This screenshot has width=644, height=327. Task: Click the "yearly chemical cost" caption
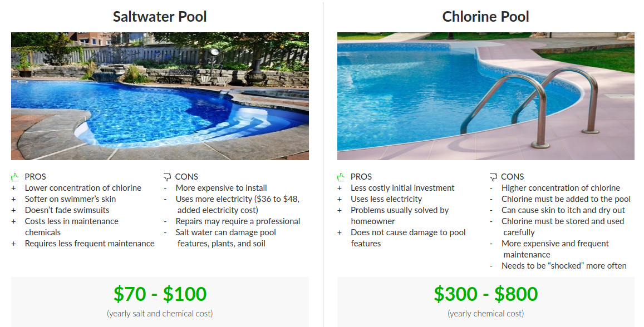(485, 314)
